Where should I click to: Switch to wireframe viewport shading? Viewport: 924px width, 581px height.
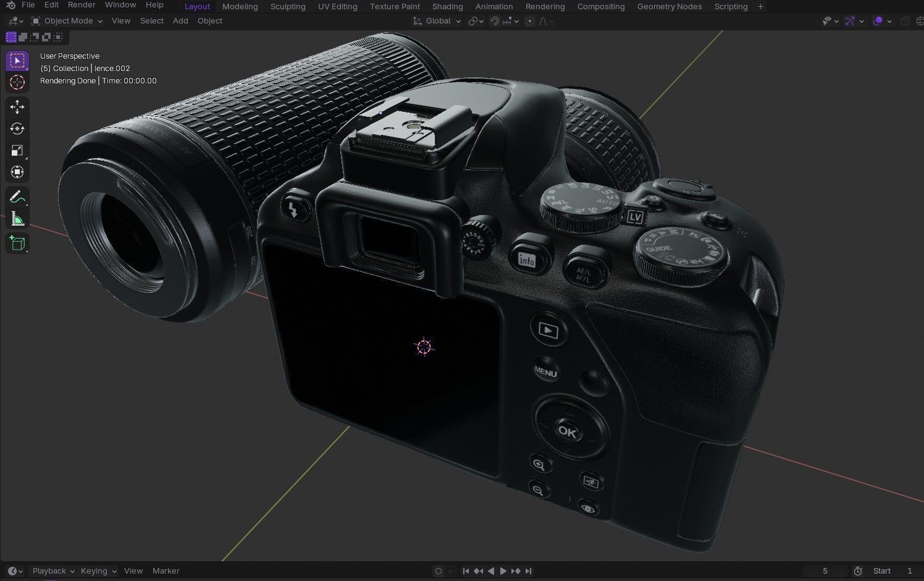pos(920,21)
